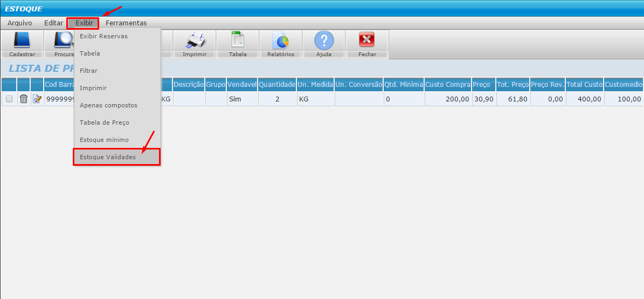Screen dimensions: 644x299
Task: Open the Ferramentas menu
Action: (x=126, y=23)
